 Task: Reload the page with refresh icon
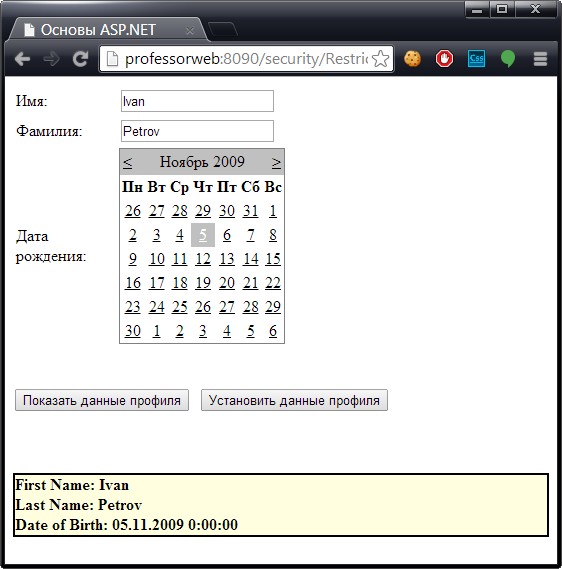80,59
